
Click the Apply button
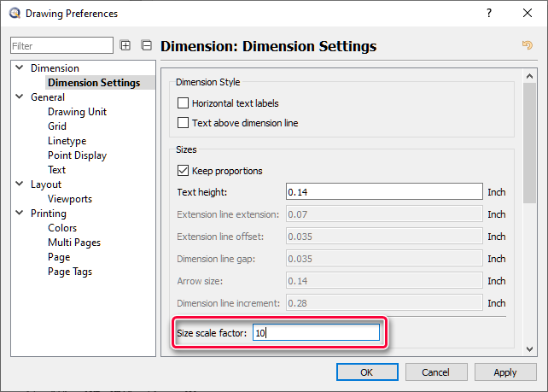coord(505,372)
